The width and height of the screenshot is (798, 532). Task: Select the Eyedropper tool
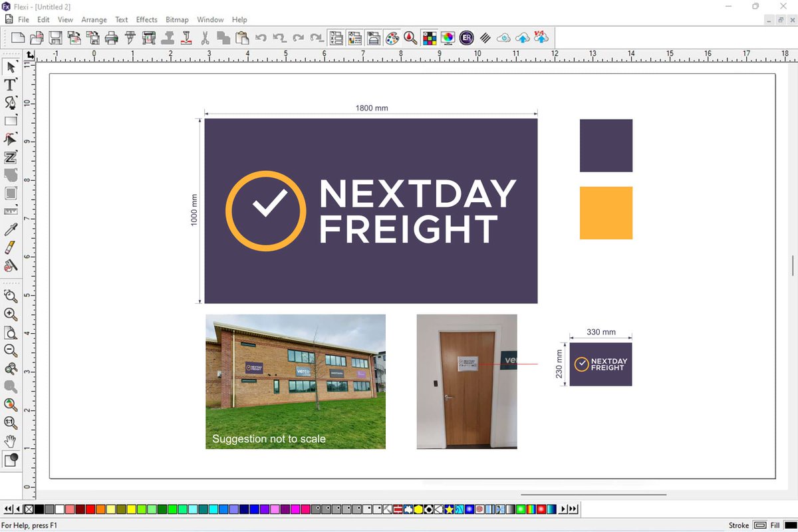pos(11,229)
